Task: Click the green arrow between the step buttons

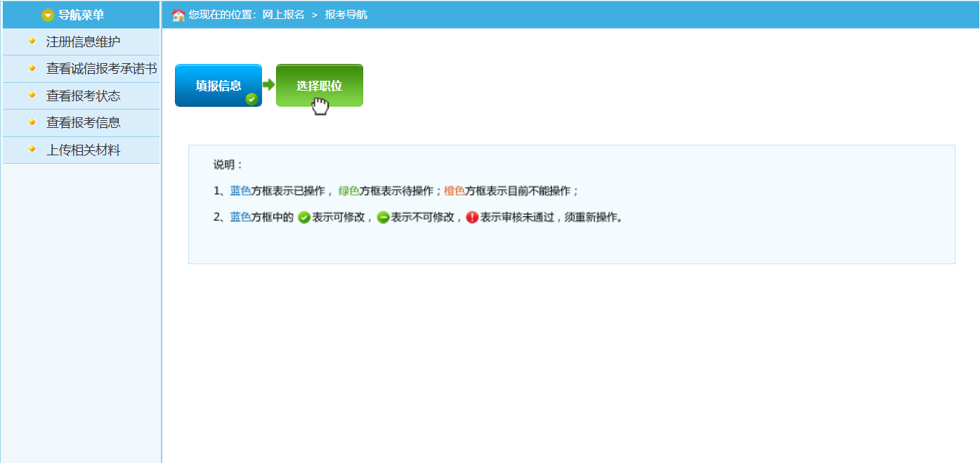Action: click(x=268, y=85)
